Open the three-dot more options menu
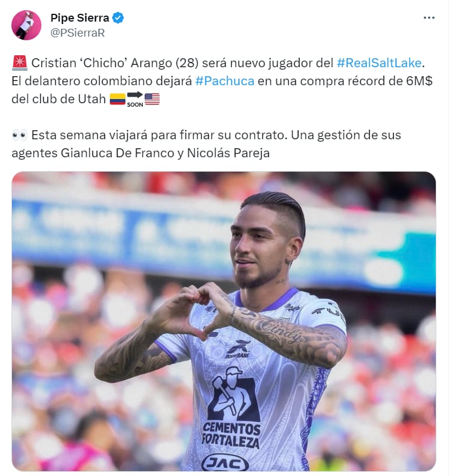The height and width of the screenshot is (476, 449). tap(429, 18)
